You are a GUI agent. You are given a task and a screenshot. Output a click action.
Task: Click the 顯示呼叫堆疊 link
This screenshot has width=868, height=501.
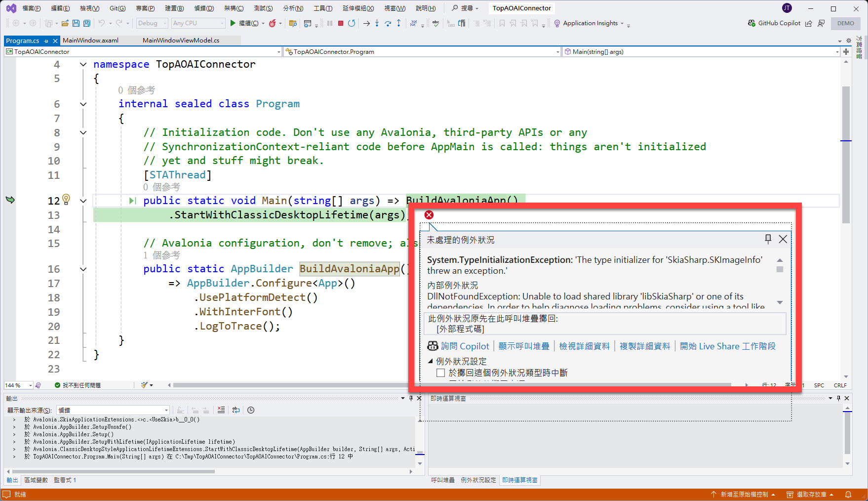click(x=523, y=346)
